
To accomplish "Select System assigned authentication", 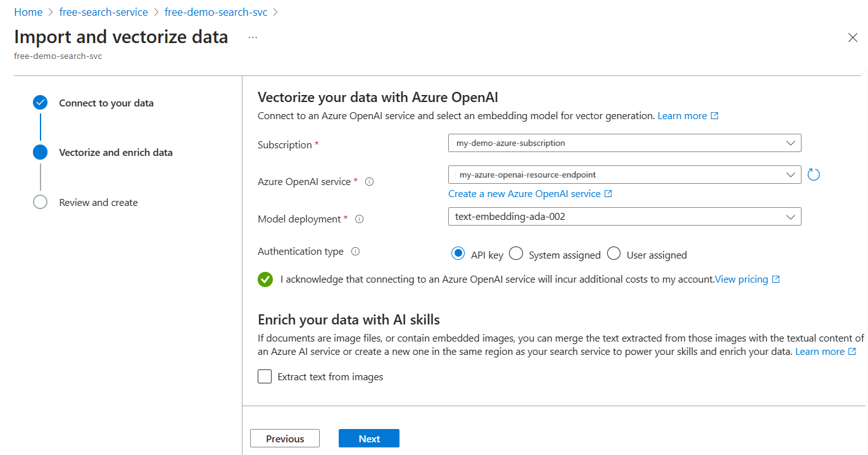I will 516,254.
